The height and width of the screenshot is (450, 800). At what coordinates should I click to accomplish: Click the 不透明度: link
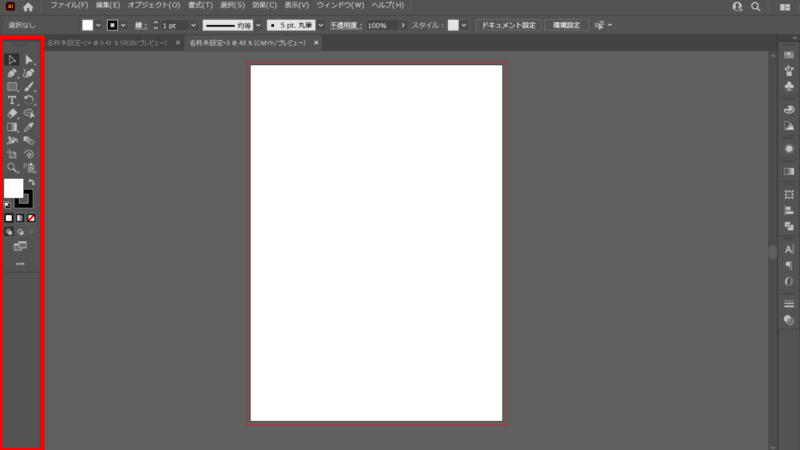coord(346,26)
